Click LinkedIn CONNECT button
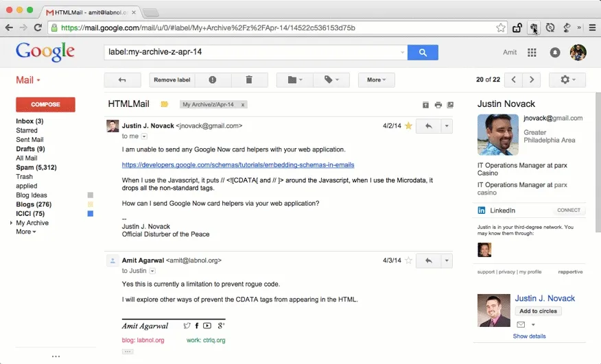Image resolution: width=601 pixels, height=364 pixels. 569,210
